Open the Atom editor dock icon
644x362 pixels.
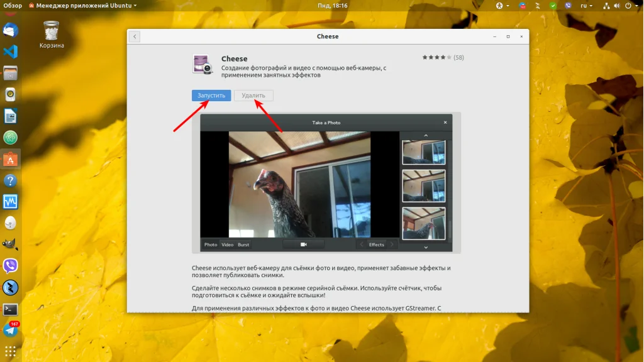(10, 138)
